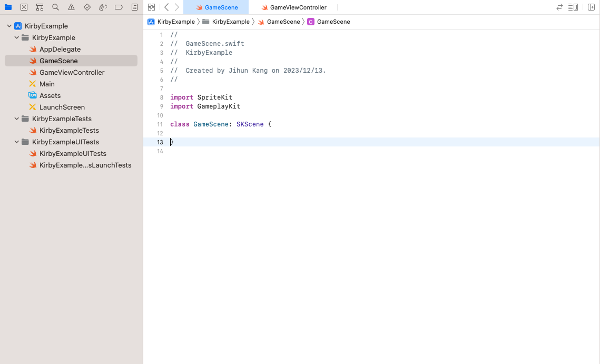Click line number 11 in the gutter
This screenshot has width=600, height=364.
point(160,124)
